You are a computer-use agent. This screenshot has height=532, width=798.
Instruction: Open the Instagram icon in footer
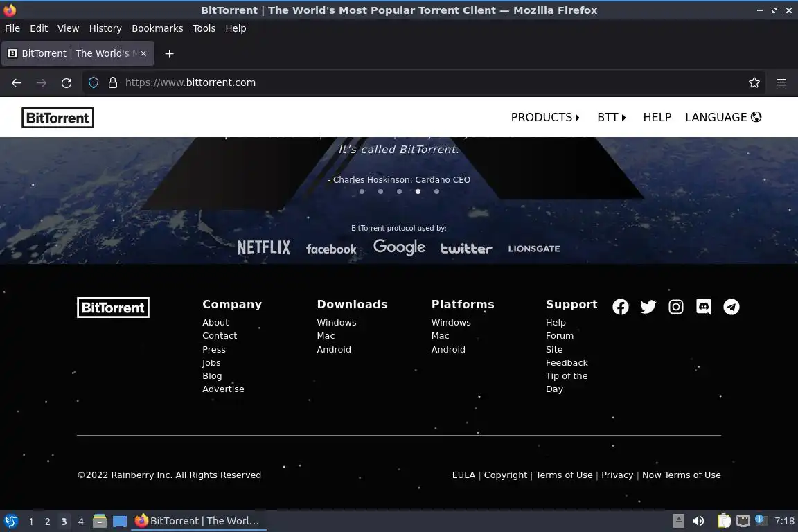click(676, 306)
